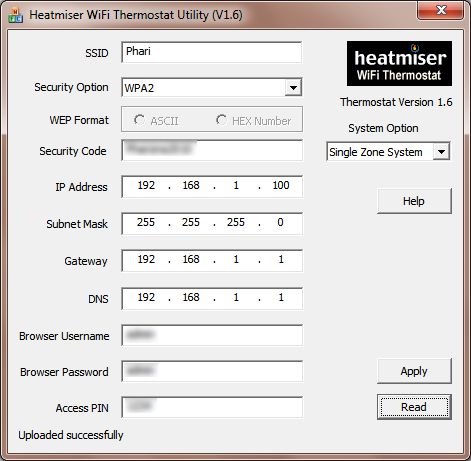Image resolution: width=471 pixels, height=461 pixels.
Task: Click the last Subnet Mask octet
Action: coord(280,222)
